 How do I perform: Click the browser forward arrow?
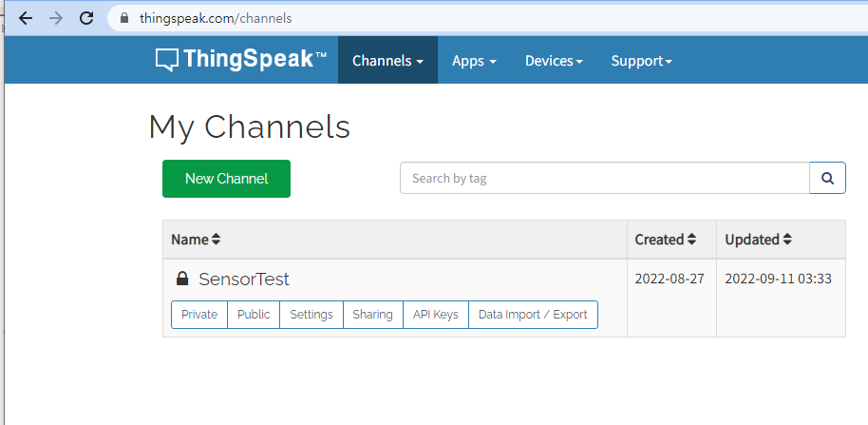(56, 18)
